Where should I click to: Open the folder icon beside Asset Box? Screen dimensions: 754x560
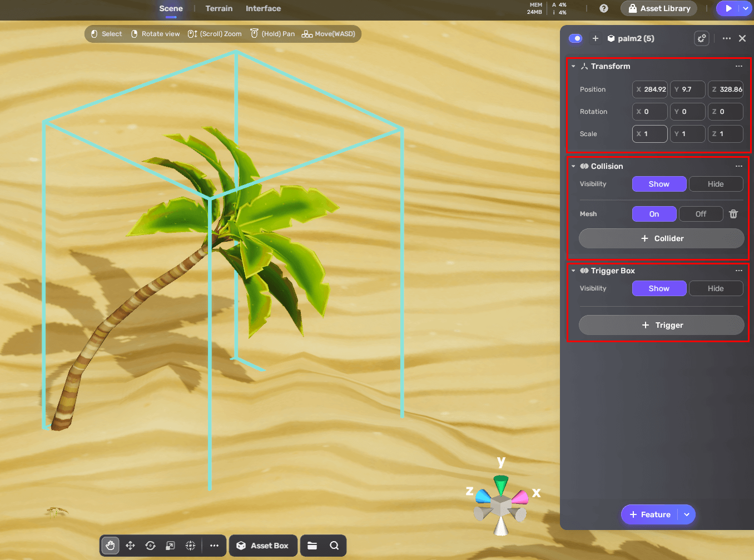pos(312,546)
